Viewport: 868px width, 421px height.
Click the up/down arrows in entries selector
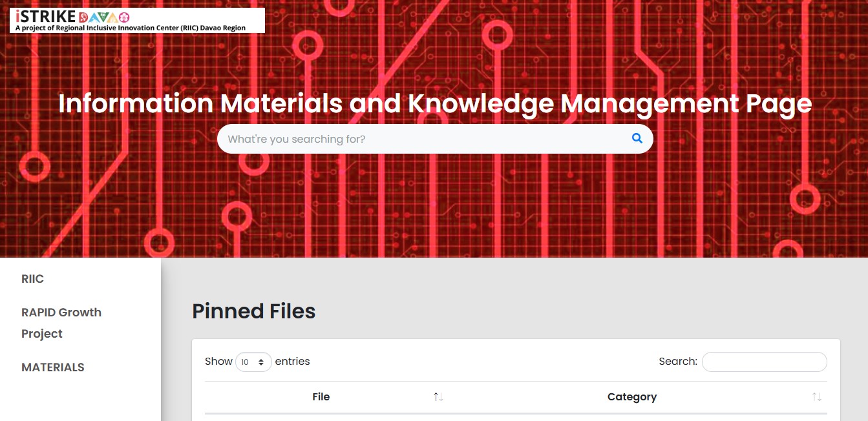[262, 362]
